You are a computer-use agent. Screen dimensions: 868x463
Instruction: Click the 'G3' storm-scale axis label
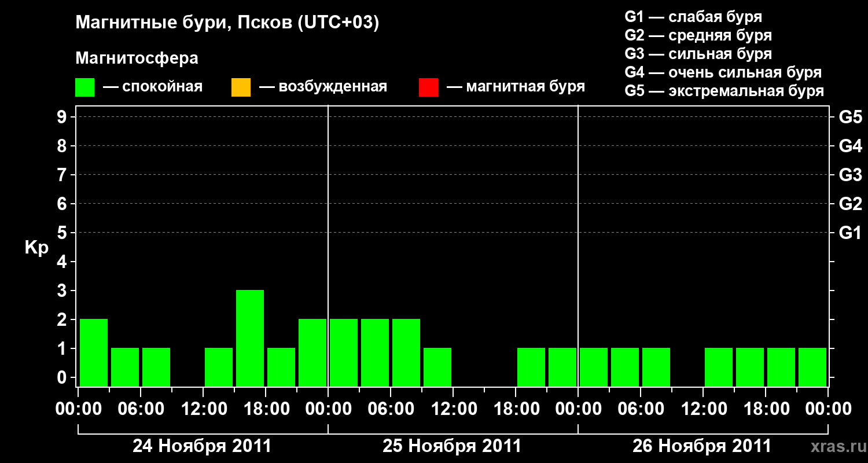[850, 175]
